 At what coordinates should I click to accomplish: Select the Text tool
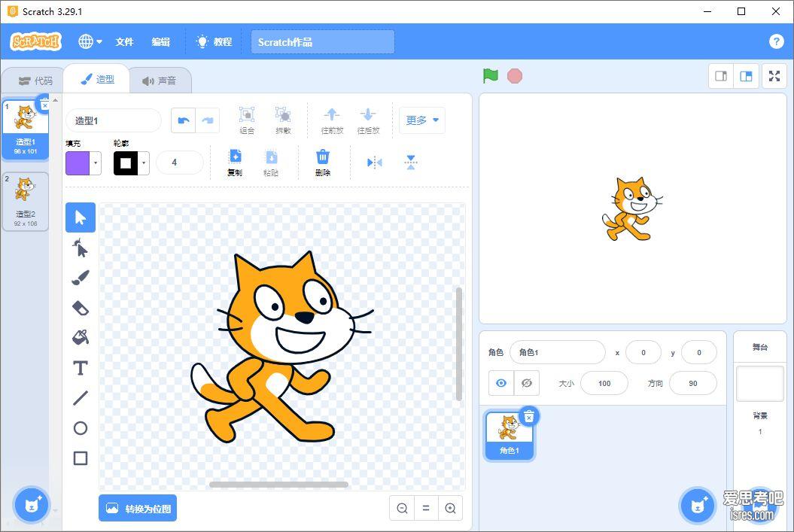(81, 368)
